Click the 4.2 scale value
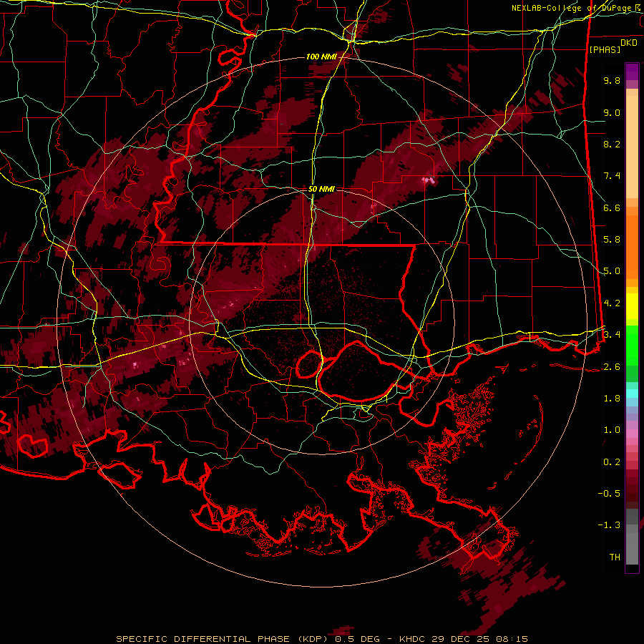The height and width of the screenshot is (644, 644). [612, 303]
